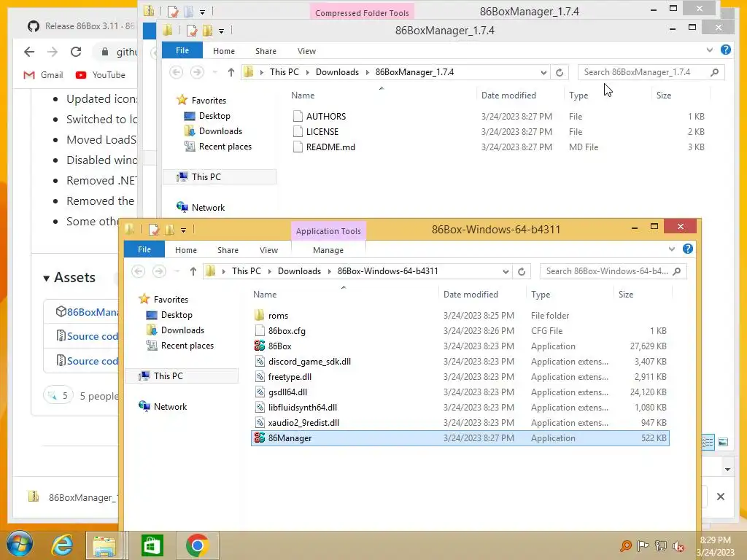Click the Windows Start button
747x560 pixels.
[x=19, y=544]
